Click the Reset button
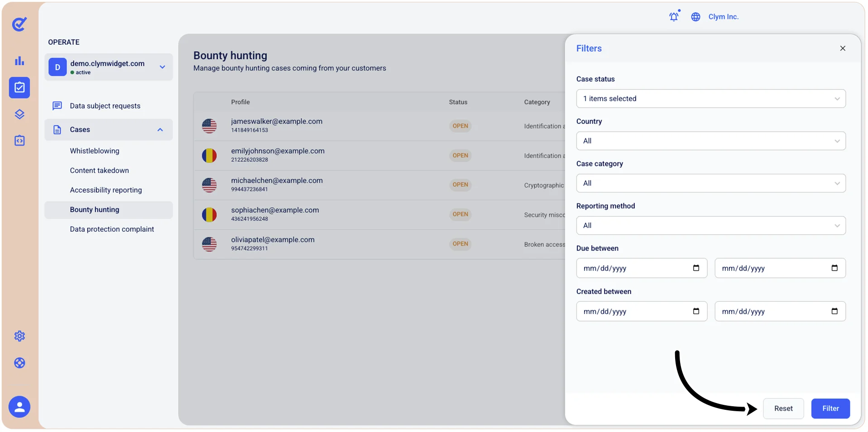Viewport: 868px width, 432px height. coord(783,408)
